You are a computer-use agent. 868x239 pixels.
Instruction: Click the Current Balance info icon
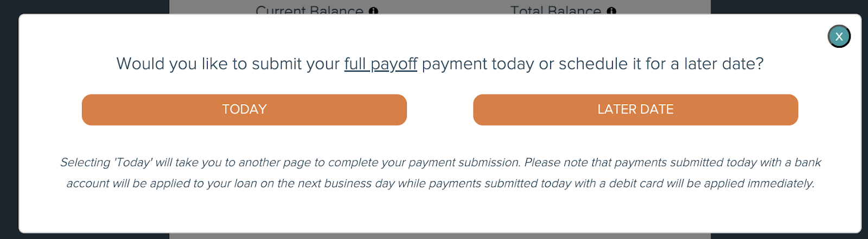pyautogui.click(x=373, y=11)
